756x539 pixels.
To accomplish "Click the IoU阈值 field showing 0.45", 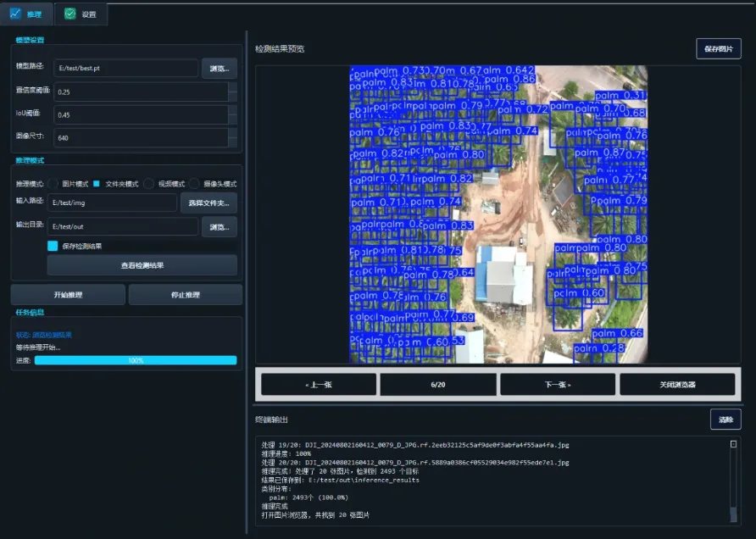I will tap(141, 114).
